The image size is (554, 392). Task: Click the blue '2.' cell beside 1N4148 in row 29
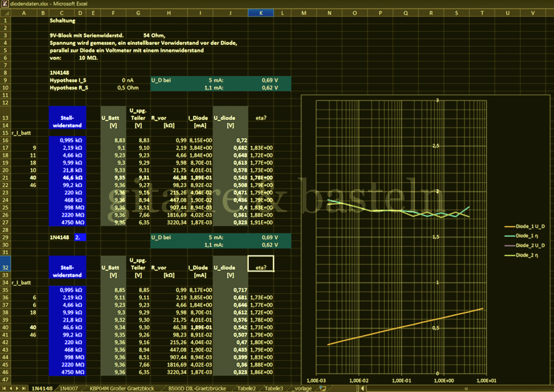click(80, 238)
